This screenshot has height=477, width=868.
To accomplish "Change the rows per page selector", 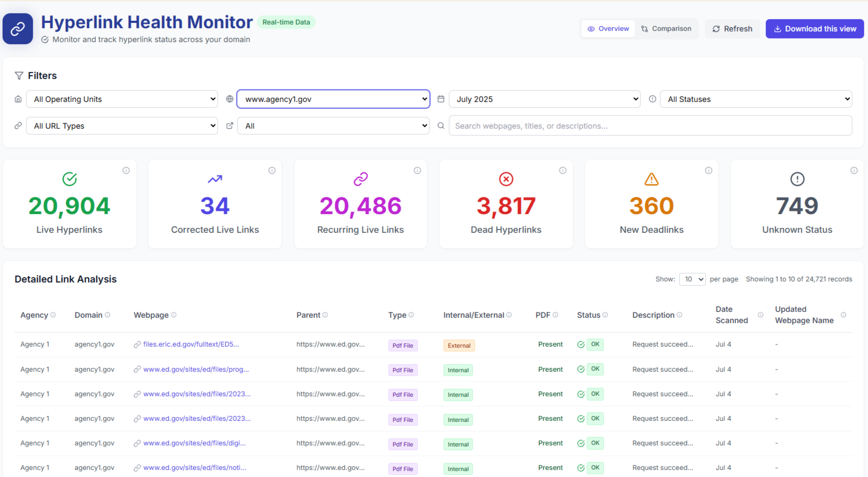I will [692, 279].
